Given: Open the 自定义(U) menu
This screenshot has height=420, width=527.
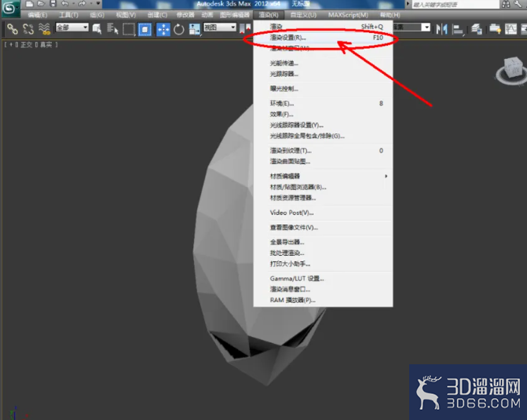Looking at the screenshot, I should pyautogui.click(x=303, y=15).
